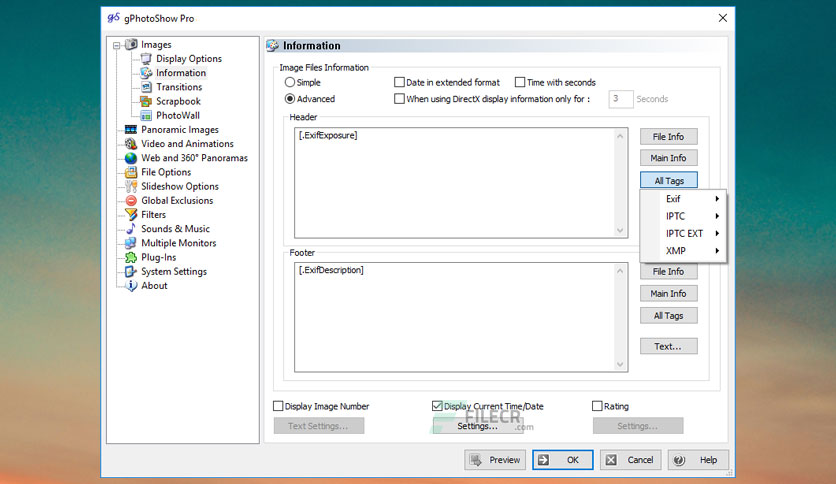This screenshot has width=836, height=484.
Task: Open the IPTC EXT menu entry
Action: pos(683,233)
